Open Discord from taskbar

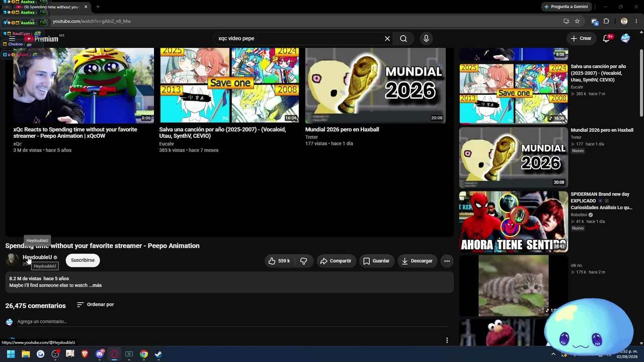coord(100,354)
